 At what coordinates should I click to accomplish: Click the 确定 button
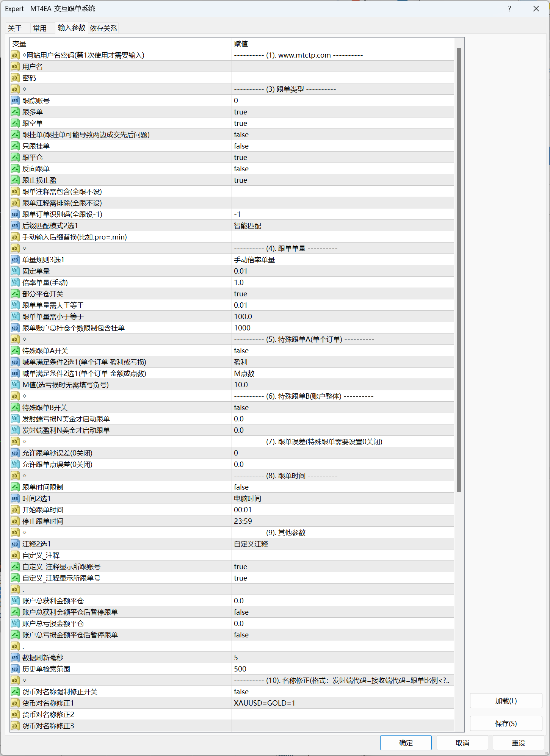(406, 743)
